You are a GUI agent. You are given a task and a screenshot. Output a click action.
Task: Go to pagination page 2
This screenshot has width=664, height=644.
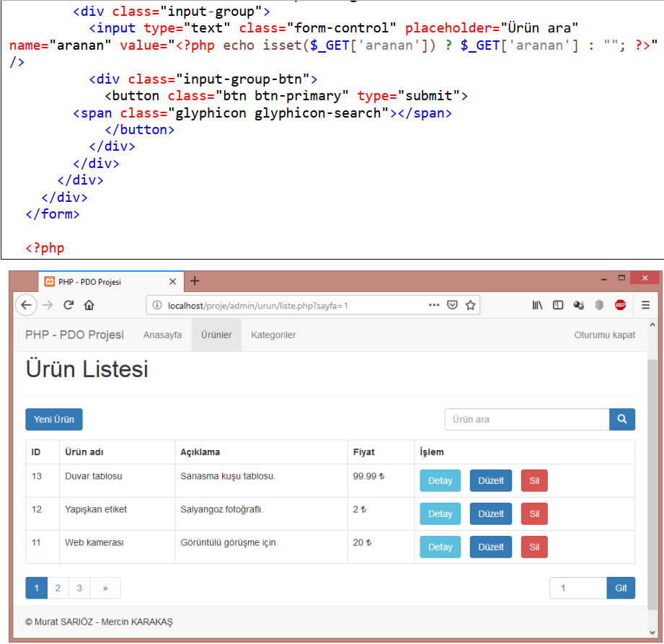[58, 588]
